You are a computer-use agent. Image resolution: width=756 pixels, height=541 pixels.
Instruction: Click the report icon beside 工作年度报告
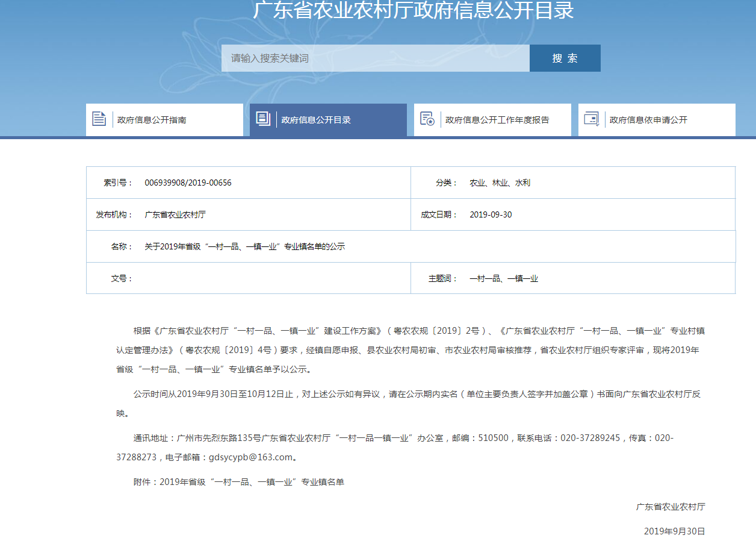click(x=427, y=119)
